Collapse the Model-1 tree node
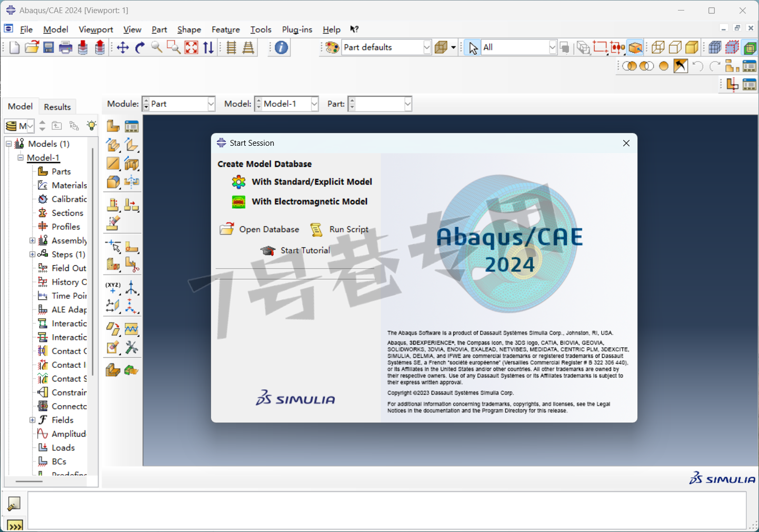 (21, 157)
